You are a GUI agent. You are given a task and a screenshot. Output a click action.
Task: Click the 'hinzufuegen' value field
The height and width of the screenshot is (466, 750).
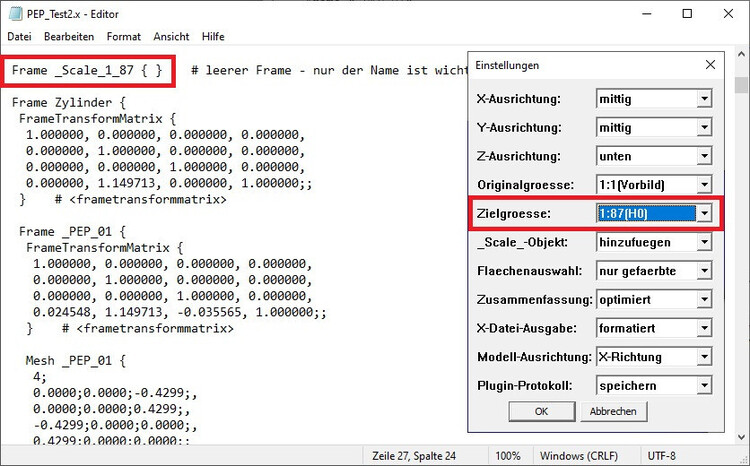point(647,243)
